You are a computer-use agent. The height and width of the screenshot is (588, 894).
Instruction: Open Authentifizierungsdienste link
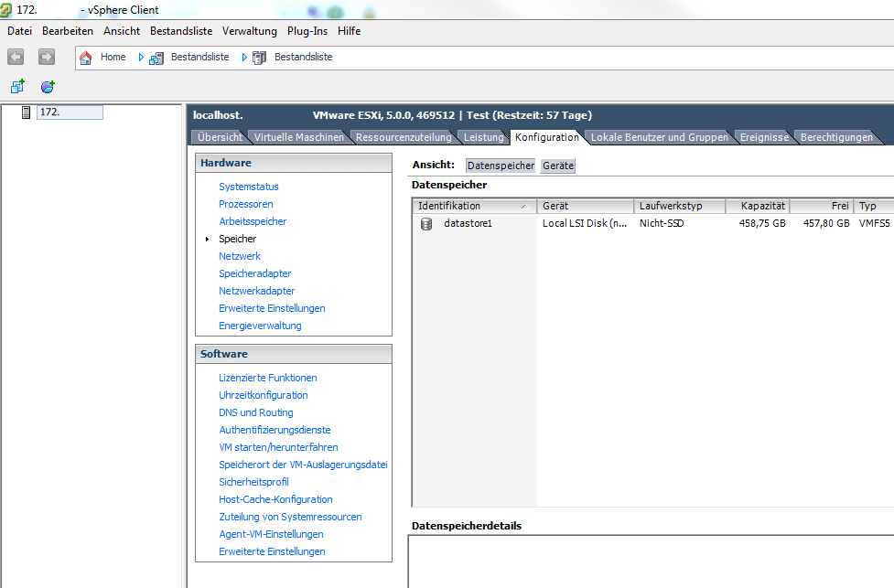pos(275,430)
